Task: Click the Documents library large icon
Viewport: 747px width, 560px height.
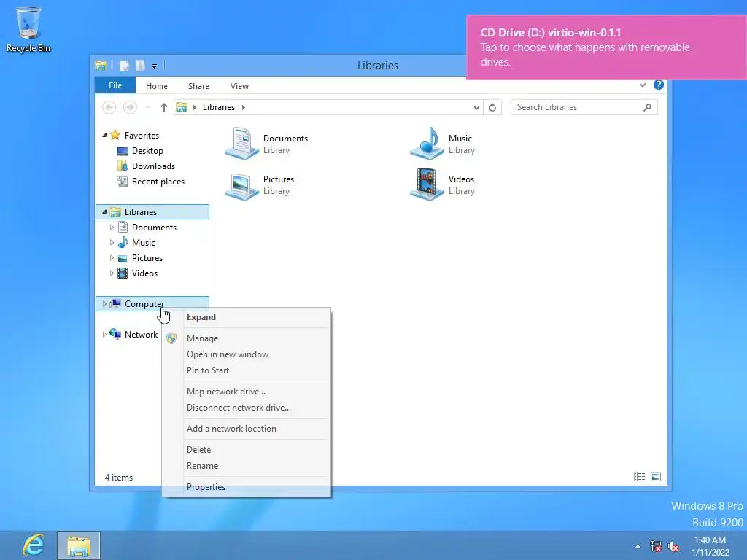Action: point(242,144)
